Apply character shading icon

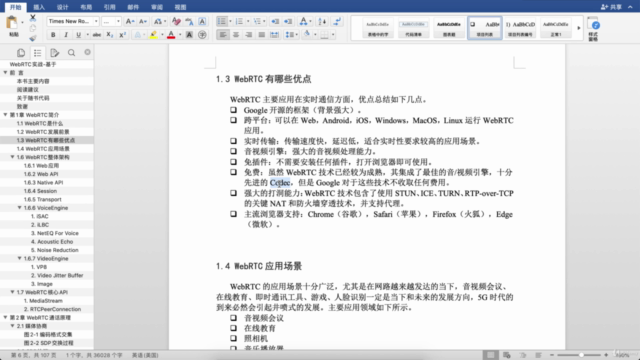click(x=189, y=35)
